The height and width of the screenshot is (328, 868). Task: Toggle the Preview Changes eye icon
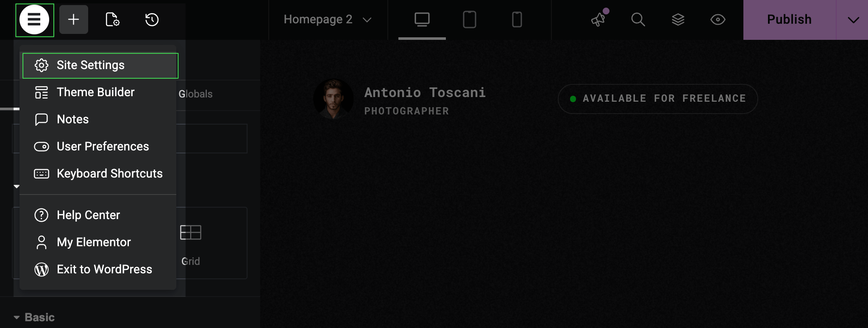pos(718,19)
